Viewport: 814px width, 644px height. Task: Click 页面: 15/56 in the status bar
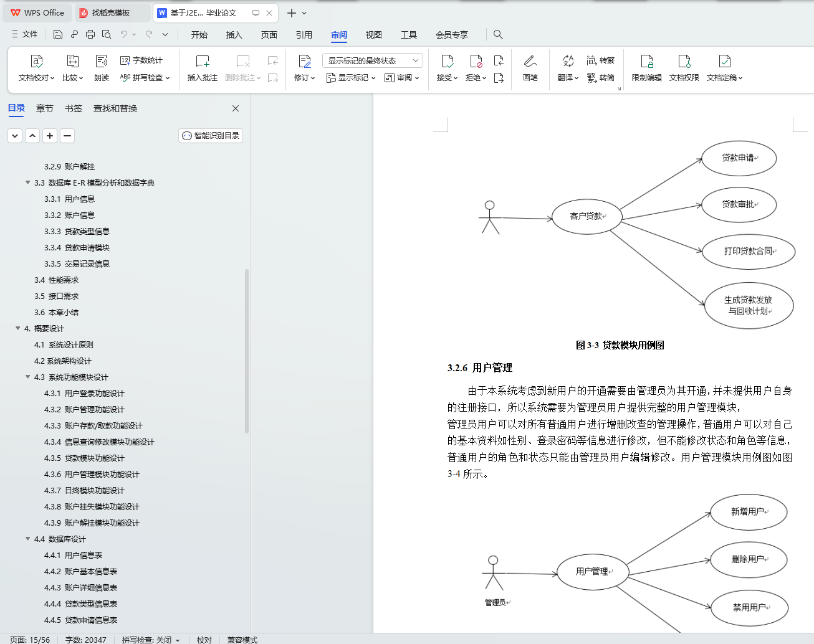(x=30, y=640)
